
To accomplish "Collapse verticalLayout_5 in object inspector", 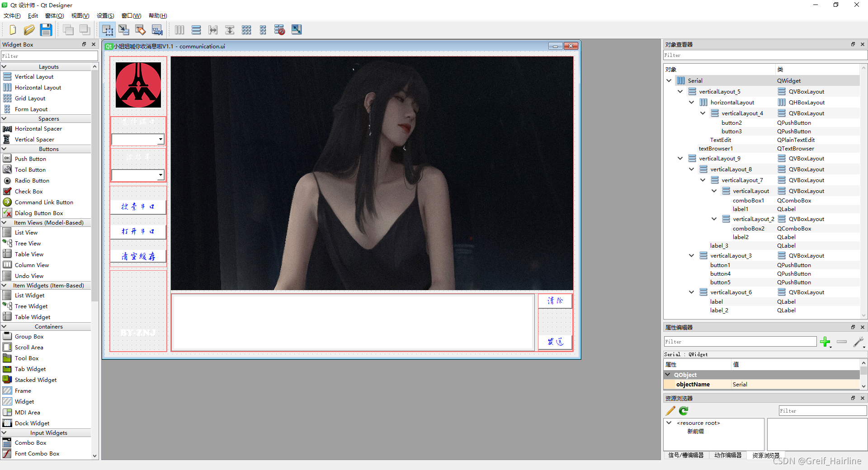I will click(680, 91).
